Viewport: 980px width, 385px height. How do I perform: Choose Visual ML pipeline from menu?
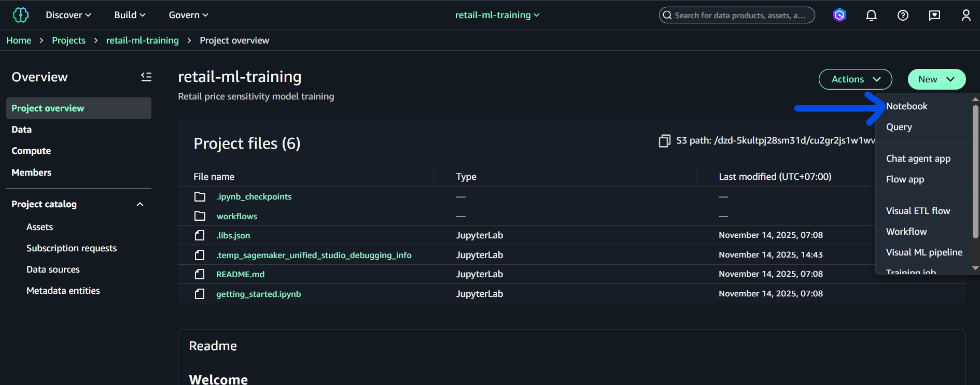[x=925, y=252]
